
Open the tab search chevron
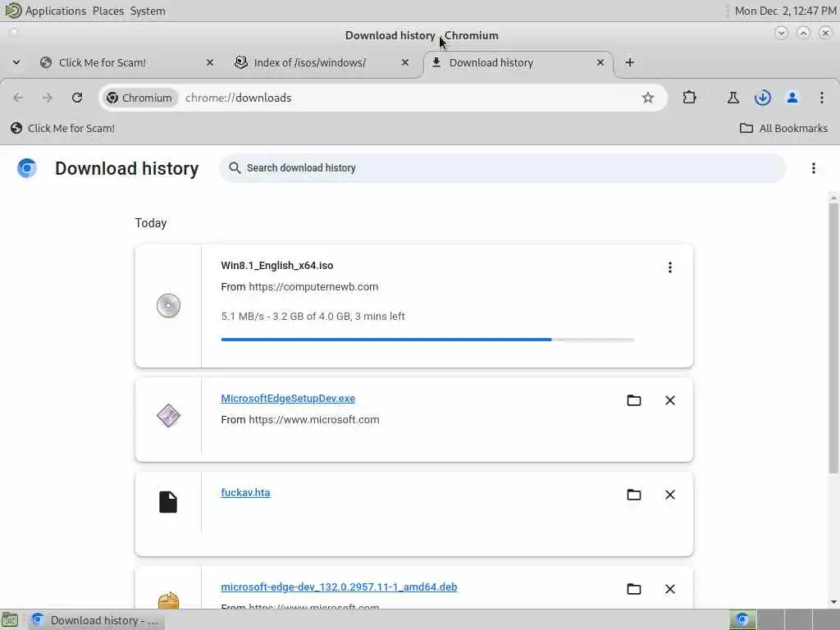pos(16,62)
